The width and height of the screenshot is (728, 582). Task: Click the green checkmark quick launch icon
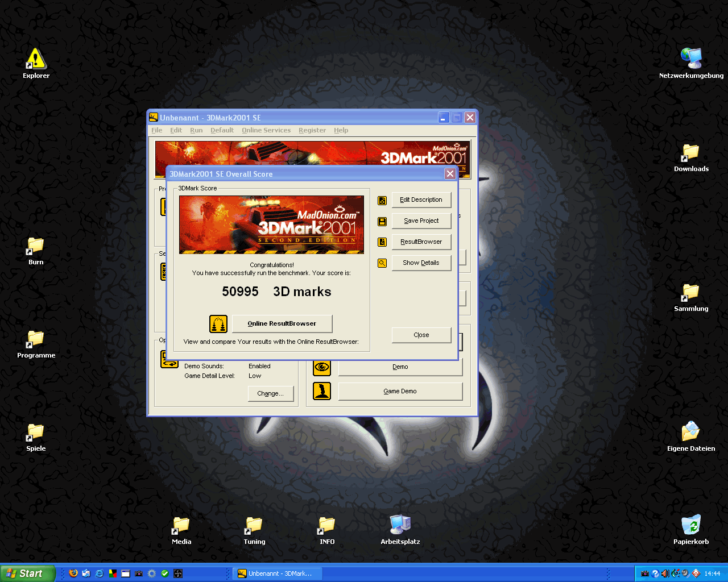point(165,573)
